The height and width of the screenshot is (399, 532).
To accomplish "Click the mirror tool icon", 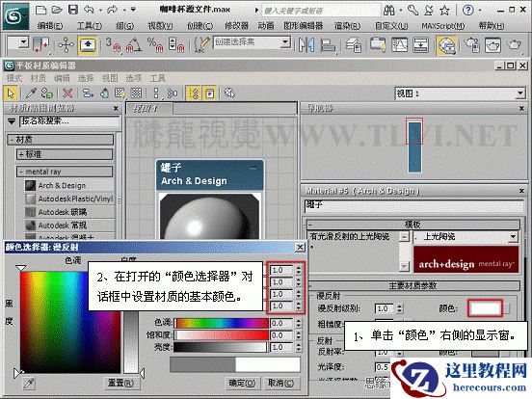I will point(306,45).
